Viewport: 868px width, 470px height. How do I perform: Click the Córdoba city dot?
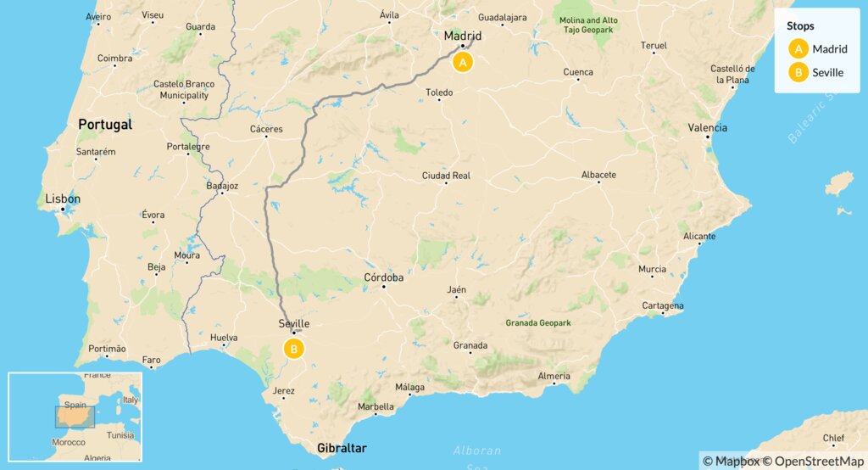click(384, 287)
